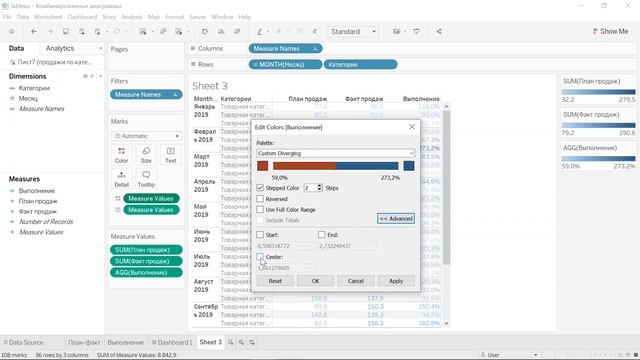Click the Highlight pen toolbar icon
Image resolution: width=640 pixels, height=360 pixels.
260,31
